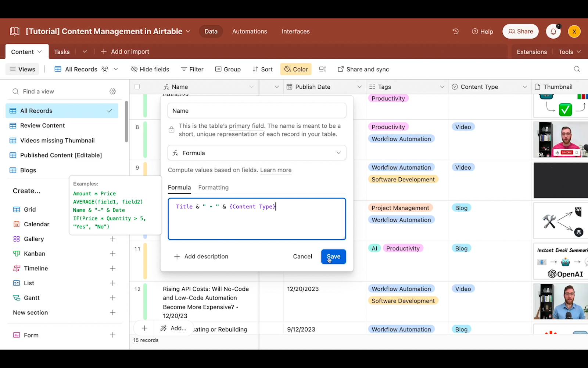Expand the tables list chevron
The image size is (588, 368).
[85, 52]
